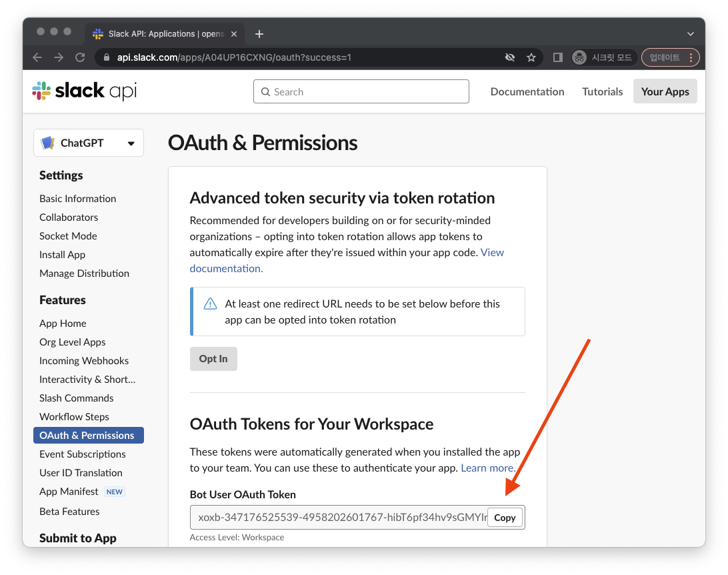This screenshot has height=575, width=728.
Task: Open Beta Features page
Action: (69, 512)
